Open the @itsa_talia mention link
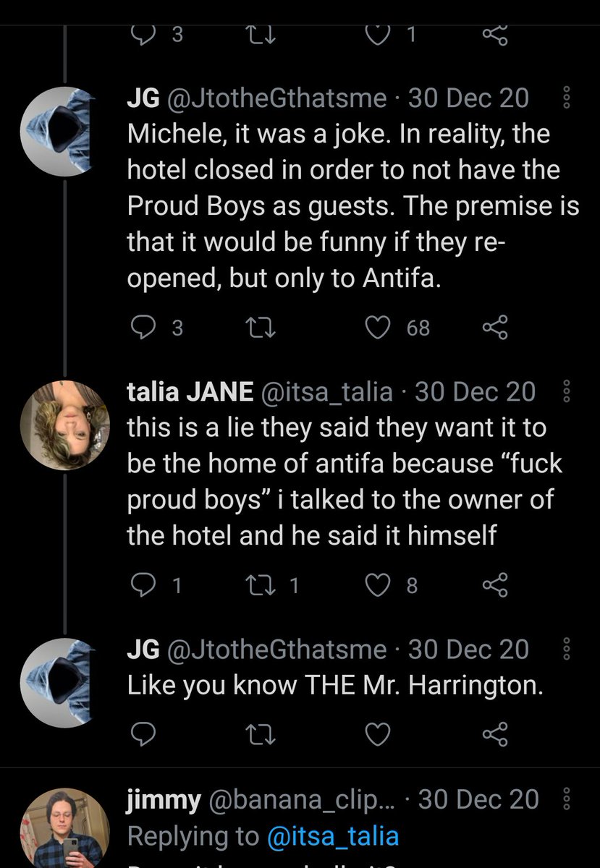600x868 pixels. pyautogui.click(x=333, y=836)
